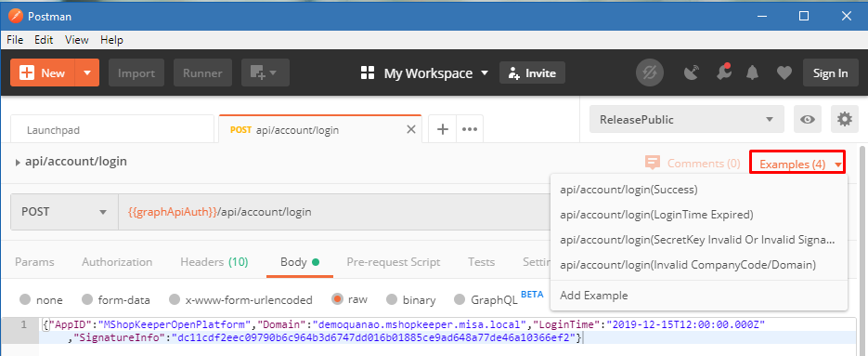This screenshot has height=356, width=868.
Task: Switch to the Launchpad tab
Action: click(111, 130)
